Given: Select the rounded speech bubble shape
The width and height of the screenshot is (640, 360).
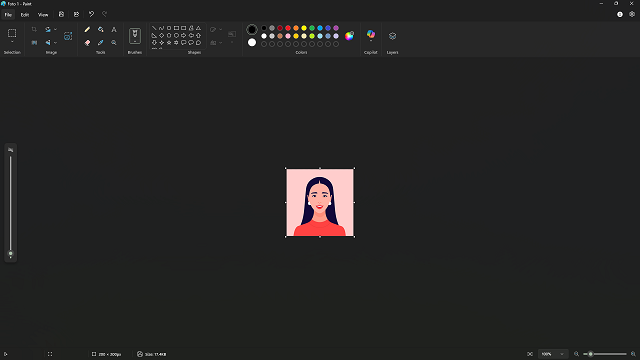Looking at the screenshot, I should [184, 42].
